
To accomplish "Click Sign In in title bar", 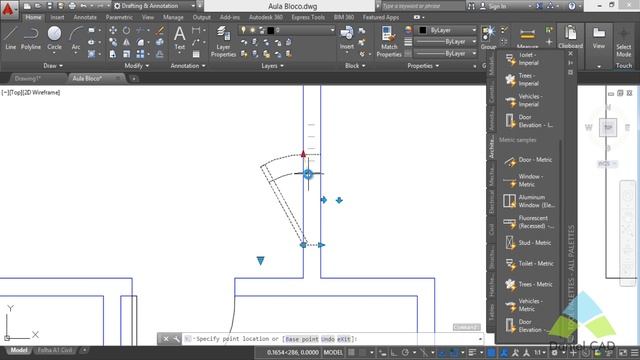I will [497, 6].
